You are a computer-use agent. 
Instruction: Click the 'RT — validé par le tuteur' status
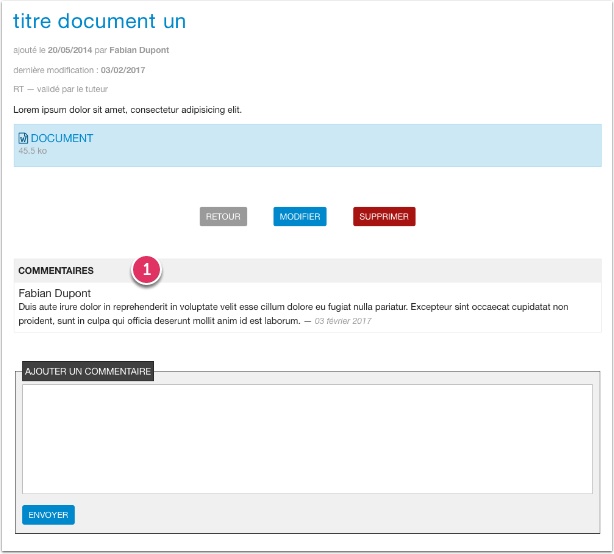pyautogui.click(x=67, y=89)
